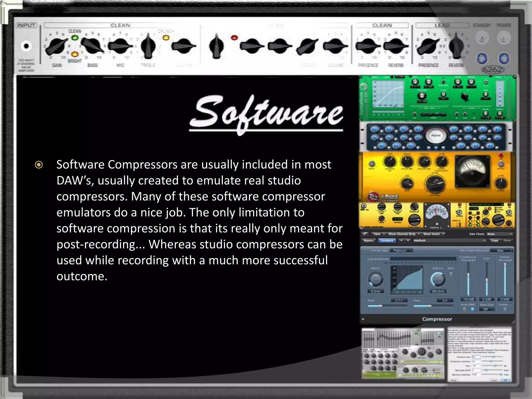532x399 pixels.
Task: Click the blue lamp below STANDBY
Action: pos(482,58)
